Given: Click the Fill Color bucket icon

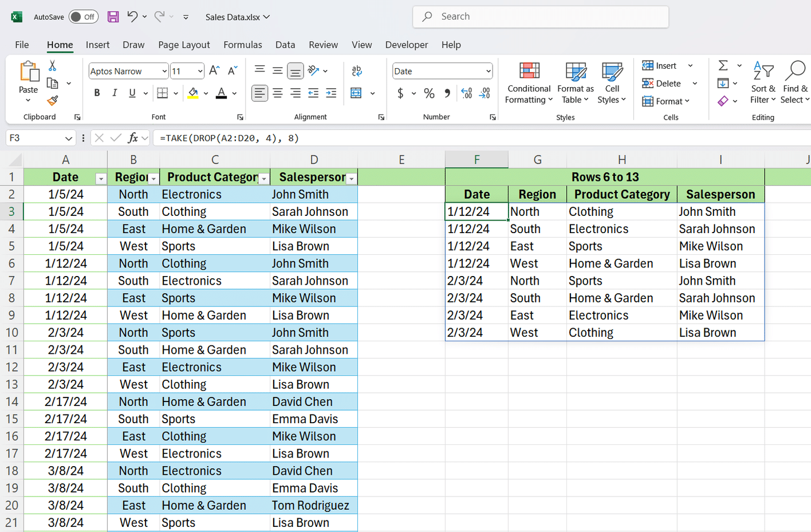Looking at the screenshot, I should (193, 93).
